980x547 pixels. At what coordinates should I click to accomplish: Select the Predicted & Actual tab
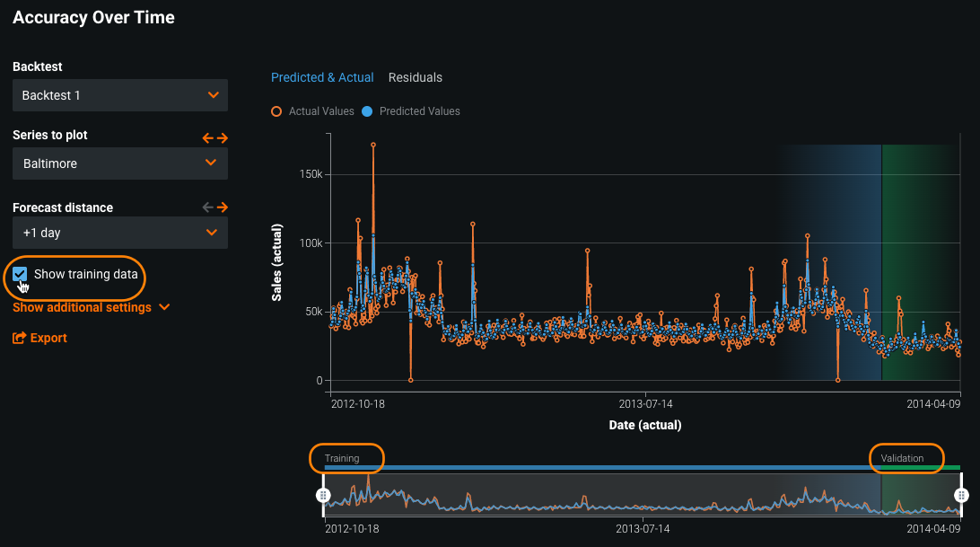click(x=322, y=78)
